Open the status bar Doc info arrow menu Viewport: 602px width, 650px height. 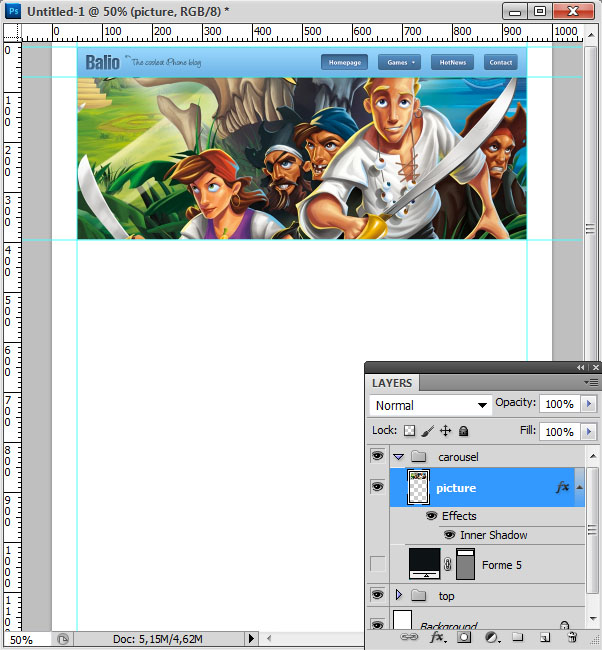(251, 638)
